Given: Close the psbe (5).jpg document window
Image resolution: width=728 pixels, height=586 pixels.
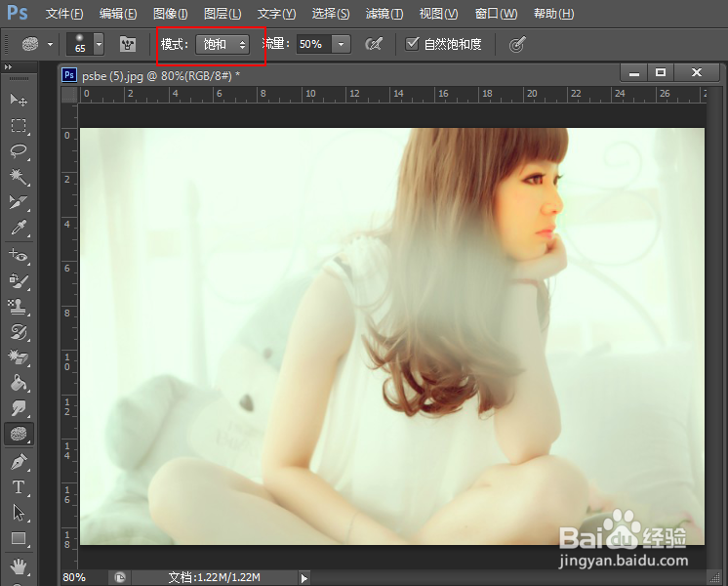Looking at the screenshot, I should point(697,72).
